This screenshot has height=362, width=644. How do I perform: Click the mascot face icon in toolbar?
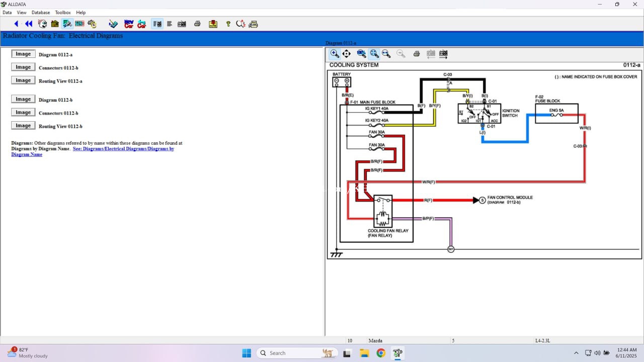pos(42,24)
